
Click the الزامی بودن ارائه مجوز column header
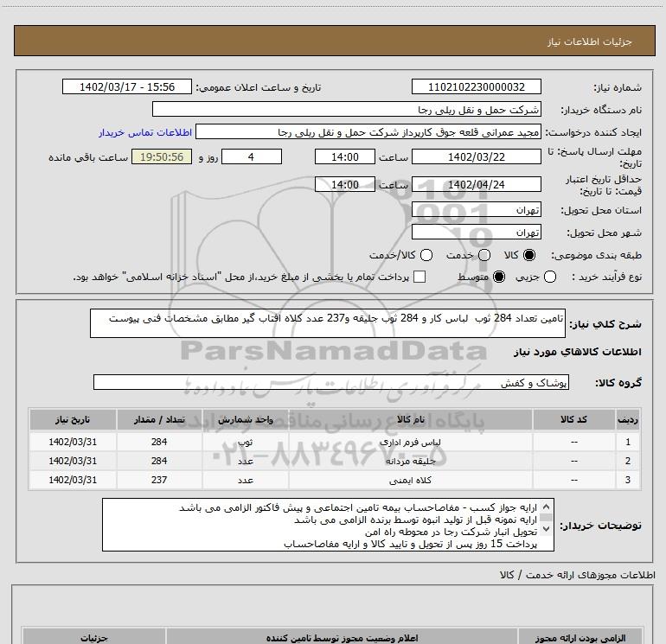(x=580, y=637)
